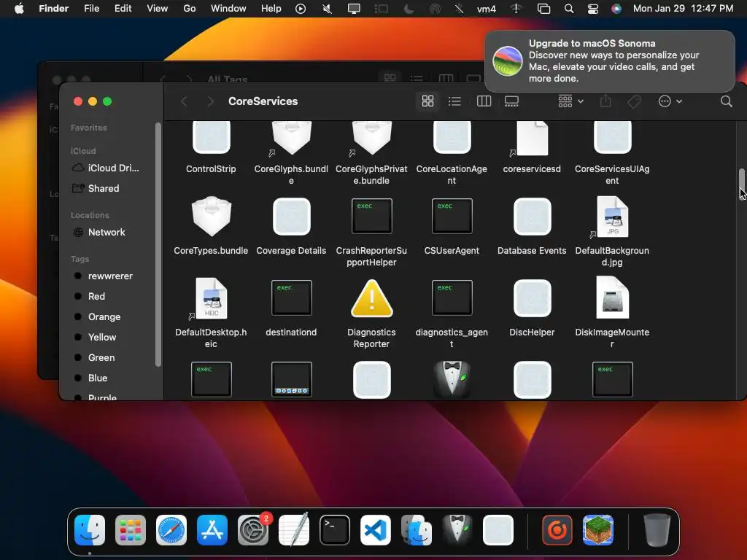Switch to icon view in CoreServices toolbar
Viewport: 747px width, 560px height.
pyautogui.click(x=427, y=101)
